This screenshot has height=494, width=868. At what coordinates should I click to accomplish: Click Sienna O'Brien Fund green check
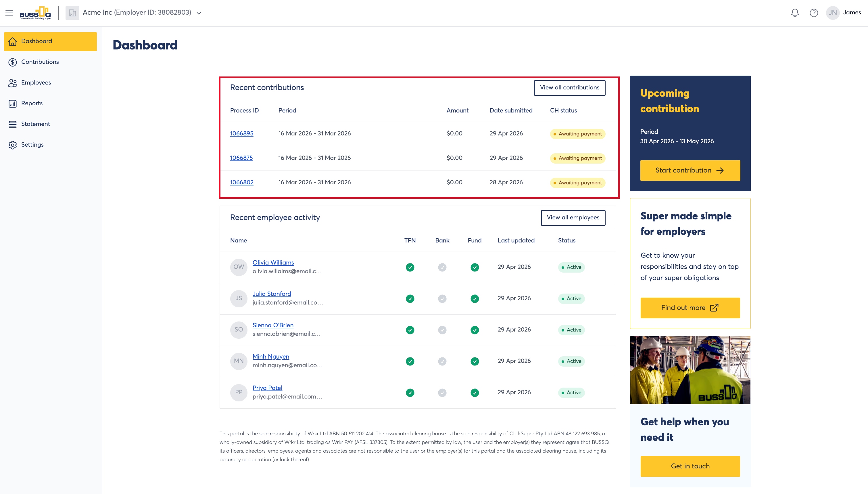click(475, 330)
